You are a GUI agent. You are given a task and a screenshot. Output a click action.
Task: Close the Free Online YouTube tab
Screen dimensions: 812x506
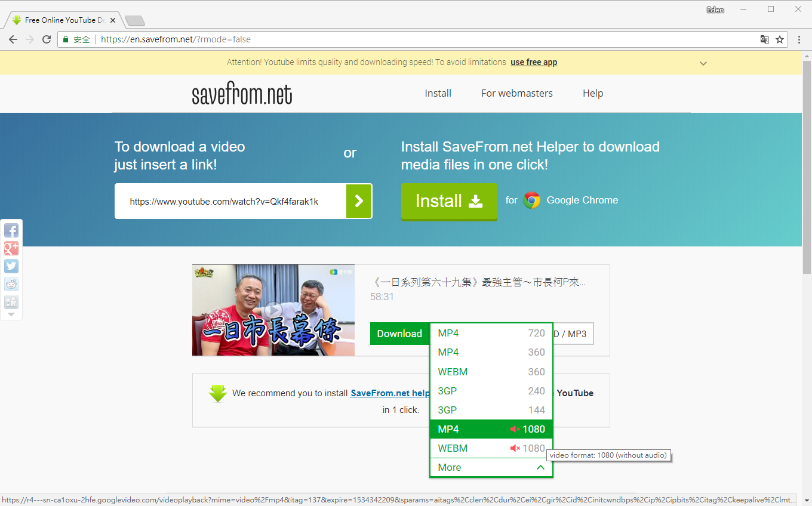point(113,20)
